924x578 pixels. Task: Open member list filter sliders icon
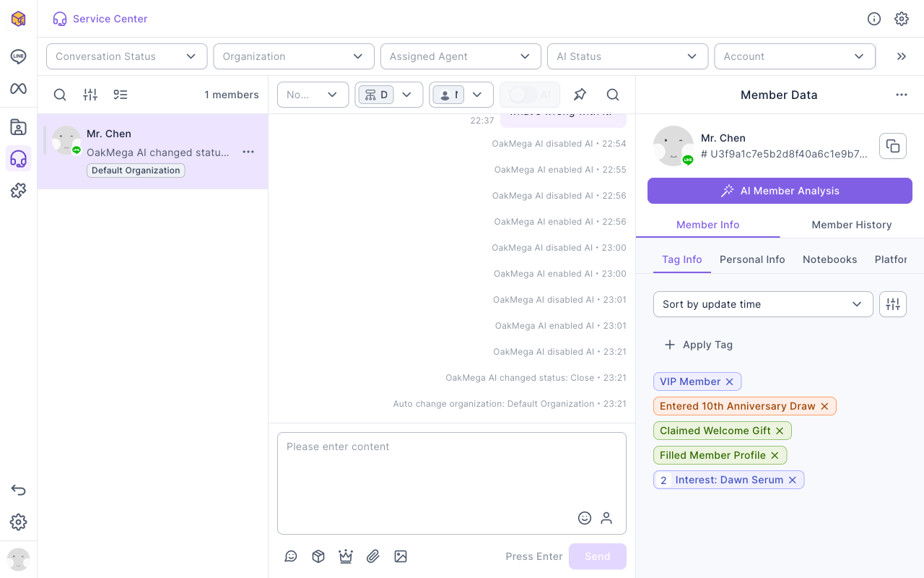[90, 95]
